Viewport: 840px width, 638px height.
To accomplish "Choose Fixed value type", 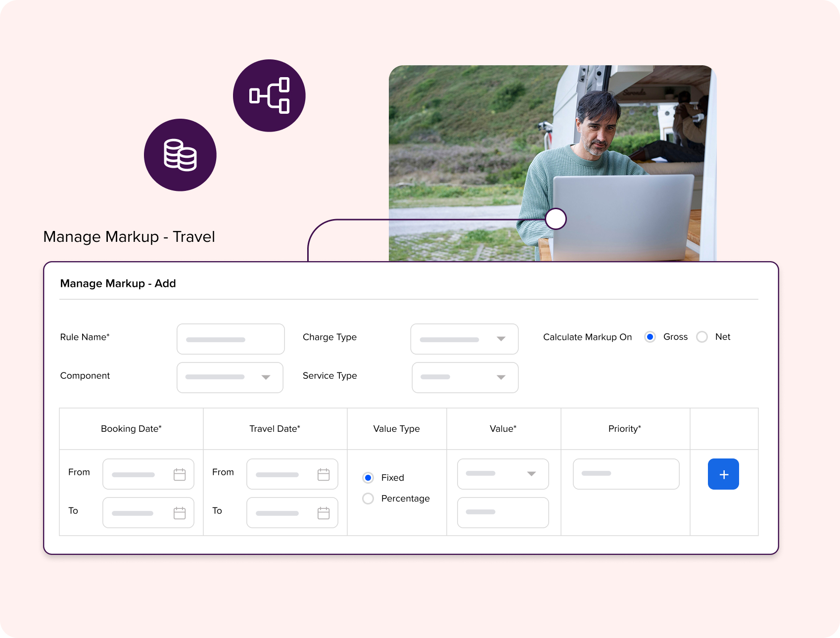I will 368,478.
